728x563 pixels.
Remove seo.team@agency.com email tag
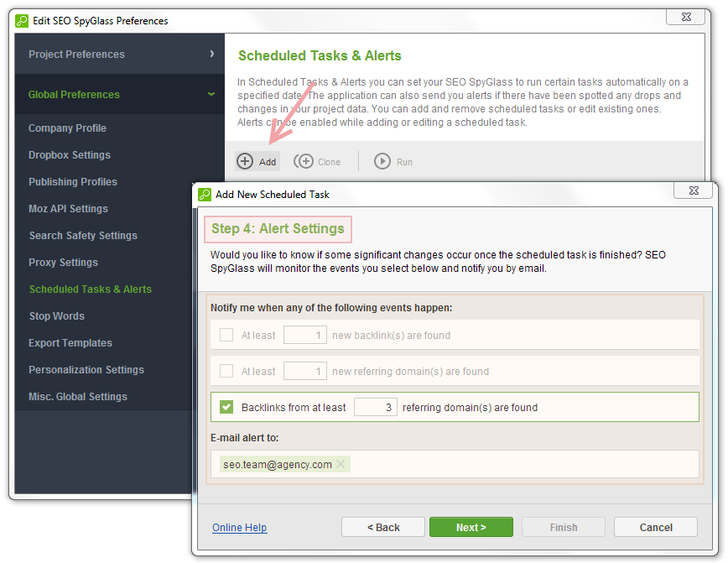341,464
